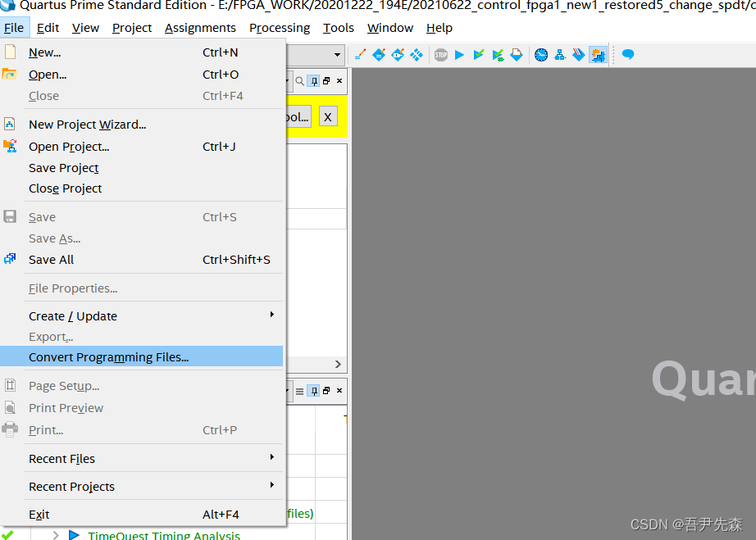Viewport: 756px width, 540px height.
Task: Start Compilation with the blue play icon
Action: click(459, 54)
